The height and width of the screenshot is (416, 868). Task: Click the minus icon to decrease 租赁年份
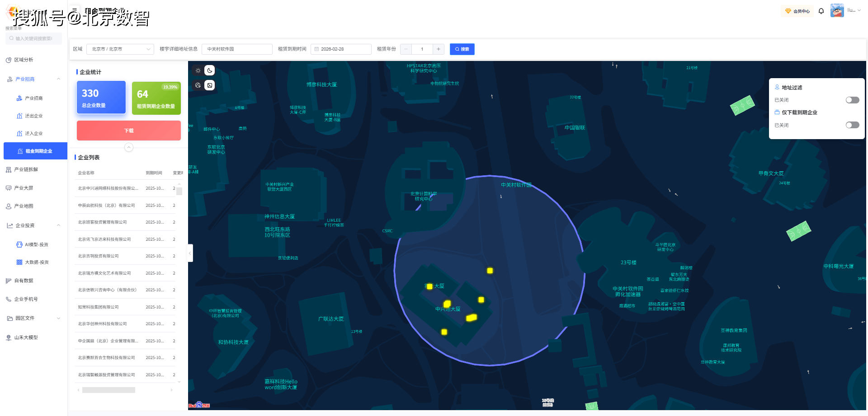pos(406,49)
